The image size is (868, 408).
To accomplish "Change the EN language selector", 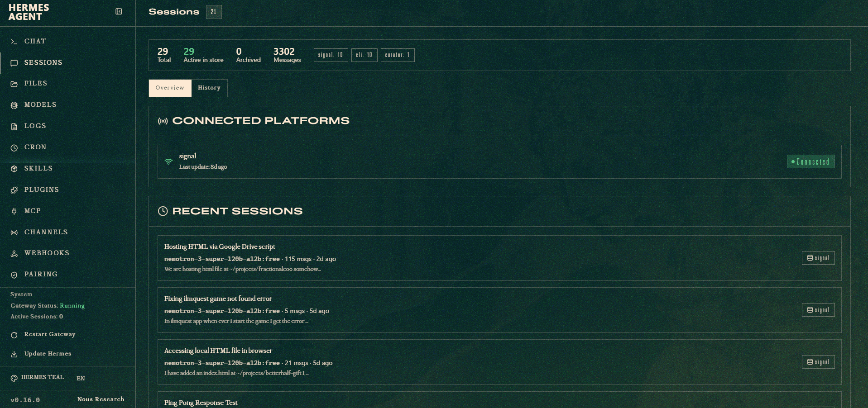I will (81, 378).
